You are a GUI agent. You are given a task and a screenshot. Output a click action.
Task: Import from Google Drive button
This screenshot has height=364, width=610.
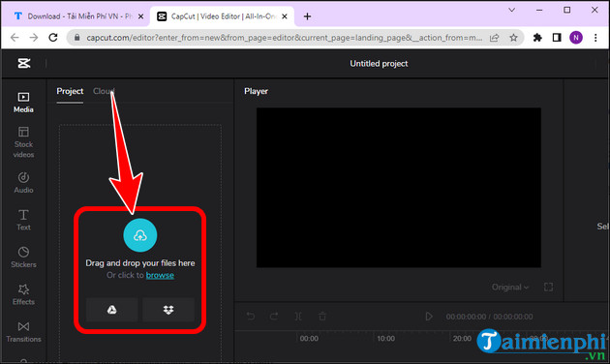pyautogui.click(x=112, y=310)
